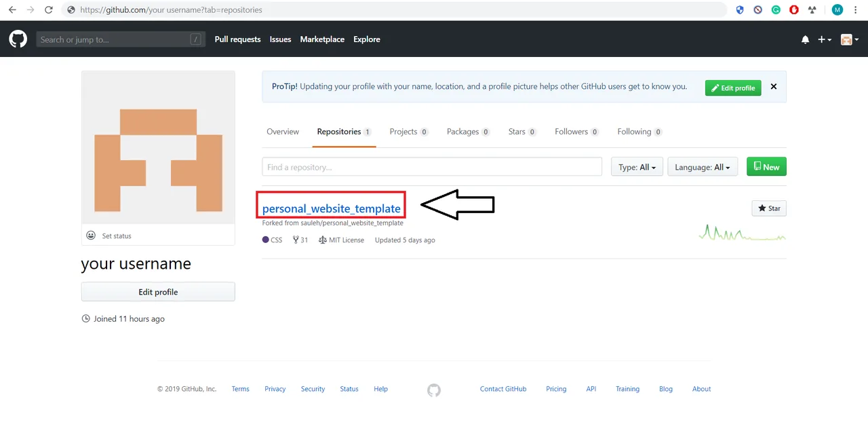Click the browser back arrow
This screenshot has height=446, width=868.
pos(12,10)
